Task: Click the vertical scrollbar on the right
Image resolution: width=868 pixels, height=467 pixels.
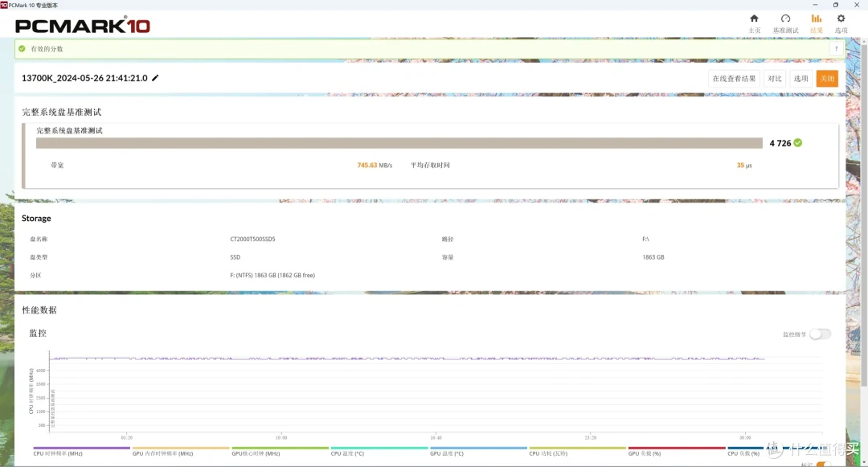Action: (864, 215)
